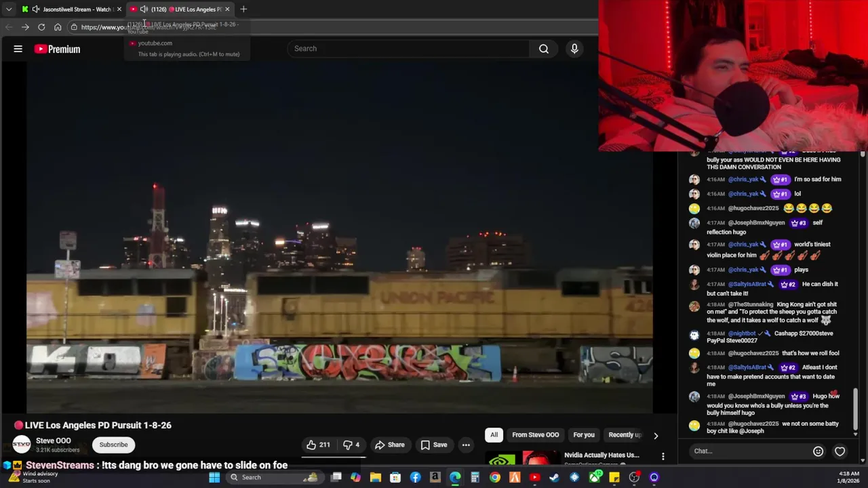Click @chris_yak username saying lol
The width and height of the screenshot is (868, 488).
(x=743, y=194)
